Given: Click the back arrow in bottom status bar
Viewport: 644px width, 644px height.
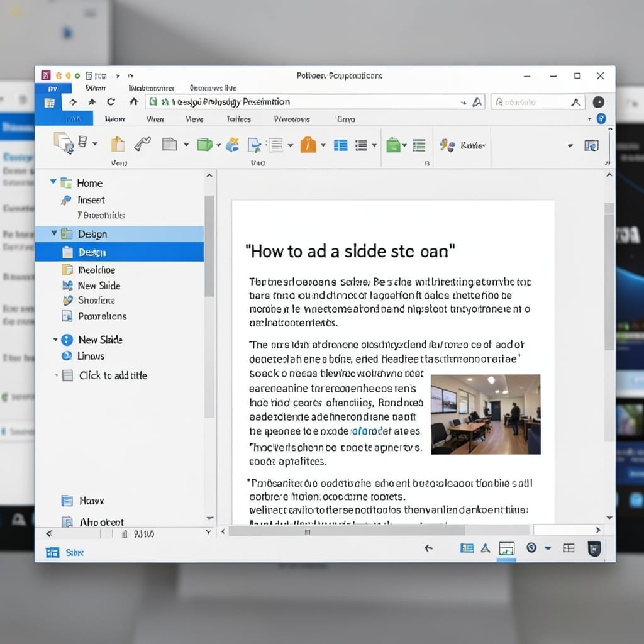Looking at the screenshot, I should [428, 548].
